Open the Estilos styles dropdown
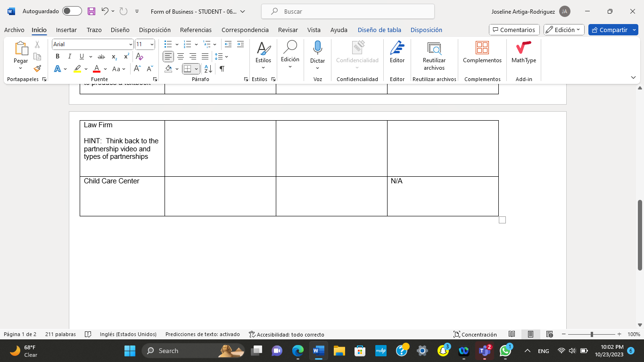The height and width of the screenshot is (362, 644). (263, 56)
